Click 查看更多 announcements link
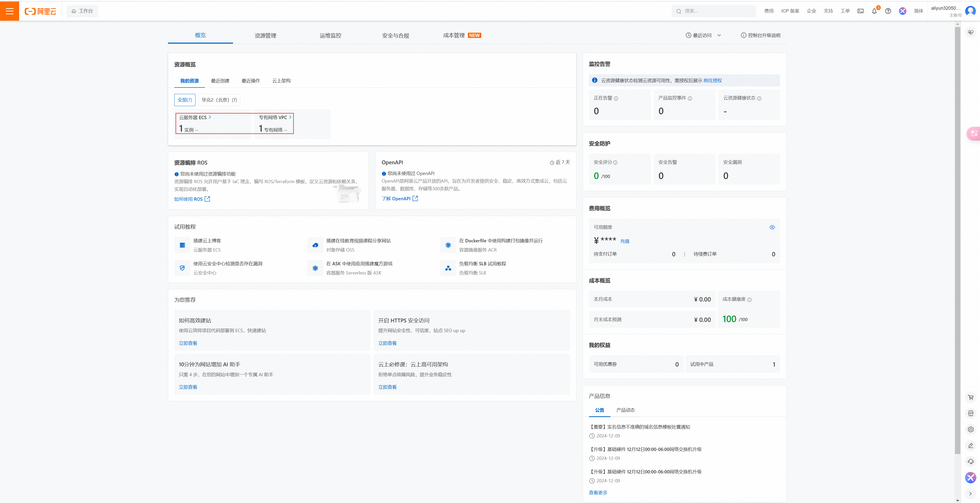The height and width of the screenshot is (503, 980). pos(598,493)
